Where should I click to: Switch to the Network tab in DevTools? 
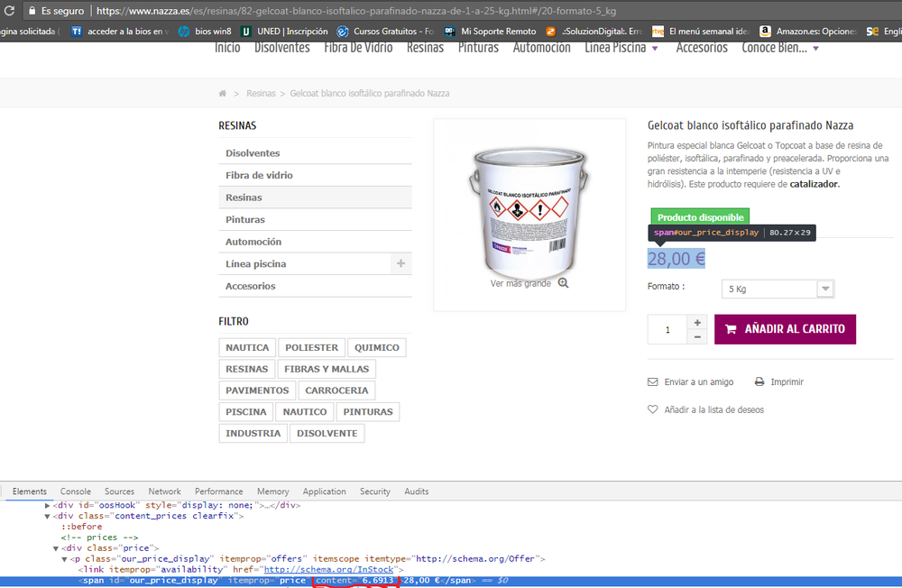(x=164, y=492)
